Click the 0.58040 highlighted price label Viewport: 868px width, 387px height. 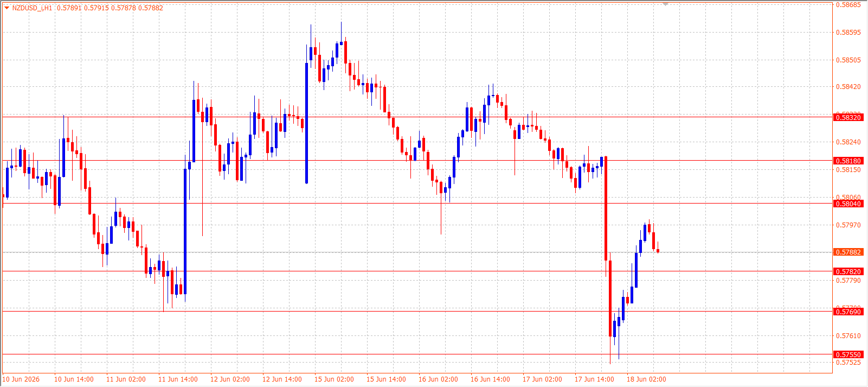point(848,204)
